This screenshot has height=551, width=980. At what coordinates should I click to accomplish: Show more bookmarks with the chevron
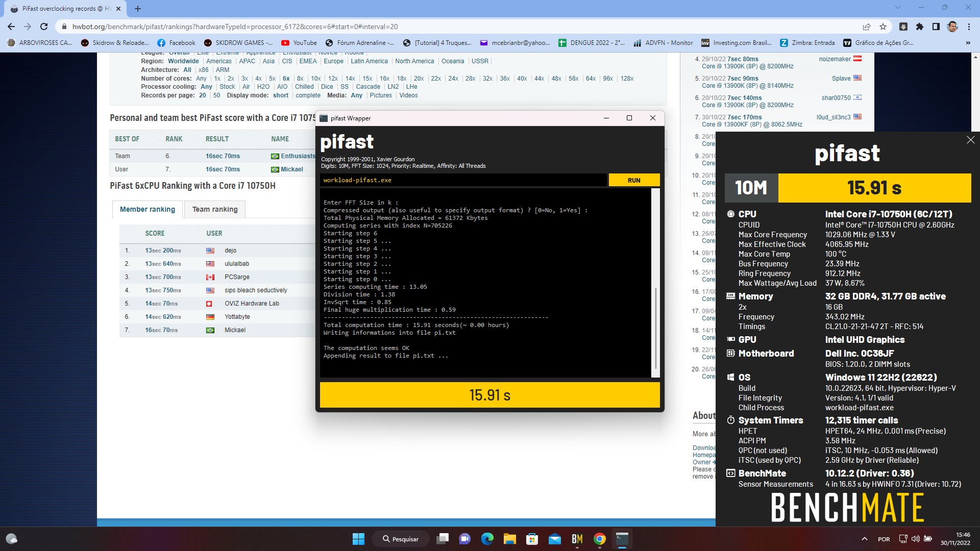(968, 43)
